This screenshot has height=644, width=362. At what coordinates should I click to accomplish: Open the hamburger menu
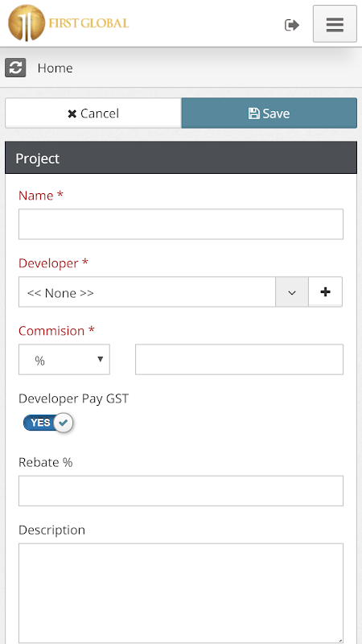pos(335,24)
